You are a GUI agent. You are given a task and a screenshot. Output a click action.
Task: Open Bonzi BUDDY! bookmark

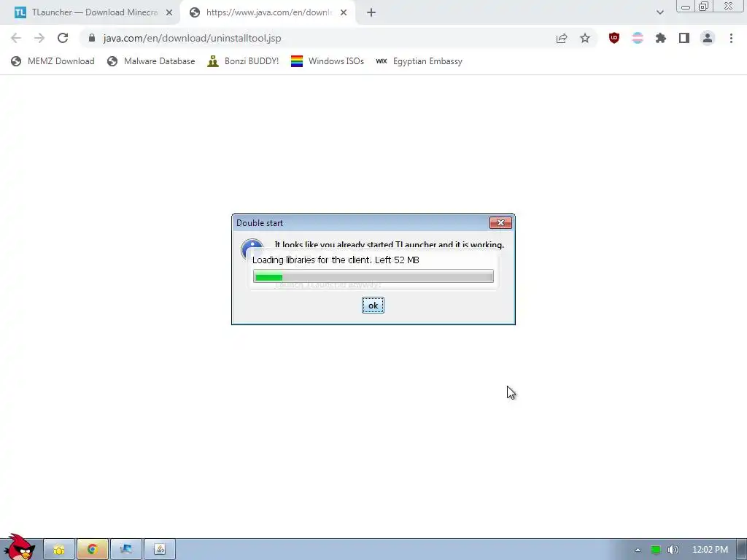(243, 61)
